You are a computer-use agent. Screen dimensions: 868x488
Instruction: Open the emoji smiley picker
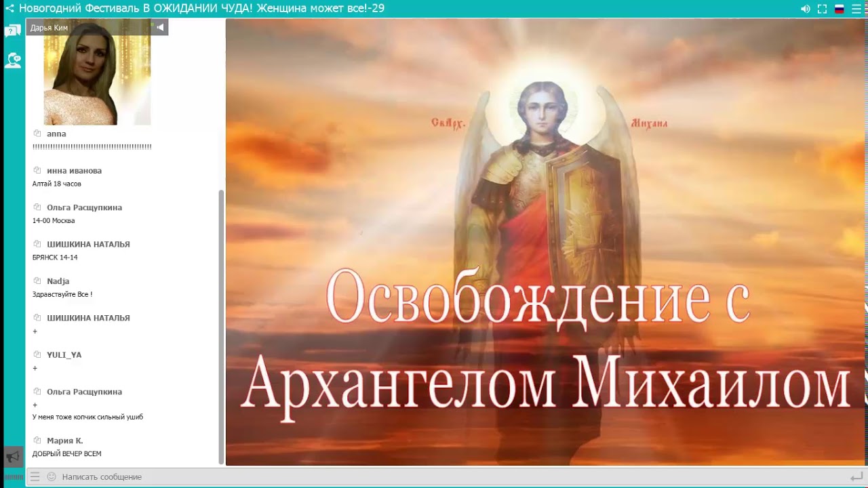(x=51, y=476)
